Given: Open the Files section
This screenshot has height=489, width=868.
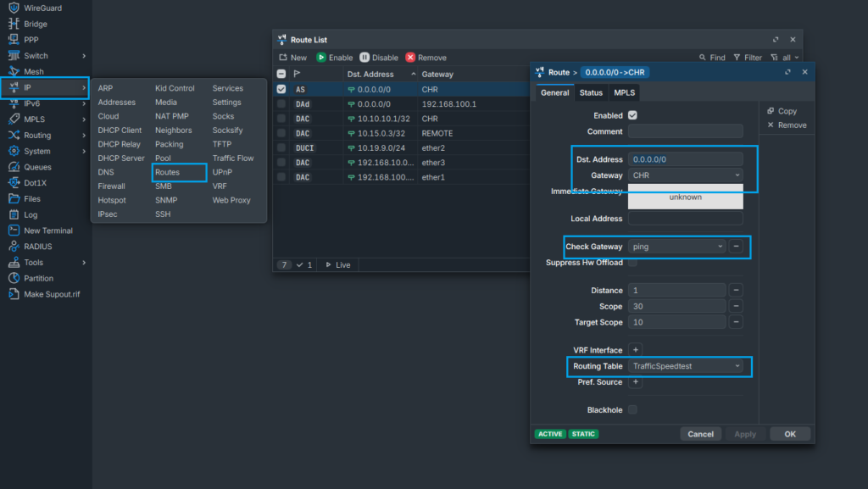Looking at the screenshot, I should pos(31,198).
